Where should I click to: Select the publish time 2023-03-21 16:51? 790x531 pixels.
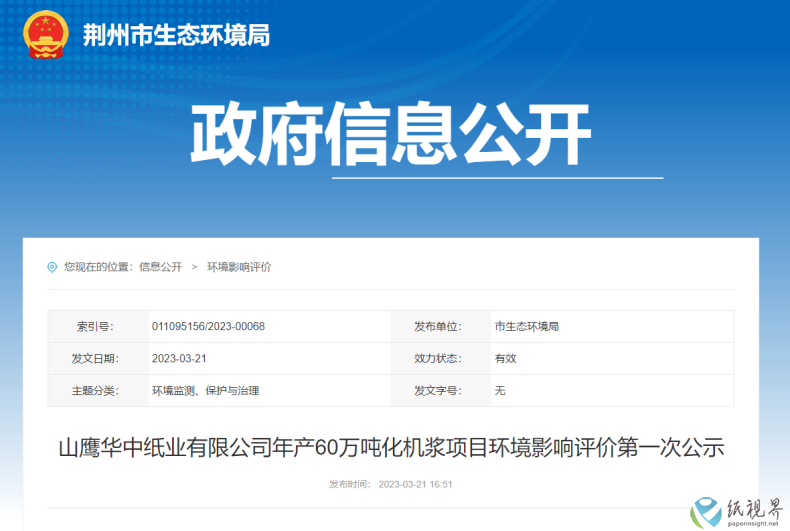(x=415, y=485)
